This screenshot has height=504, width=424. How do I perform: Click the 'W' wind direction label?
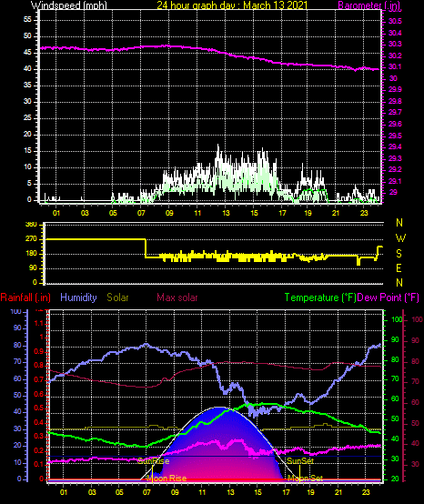pyautogui.click(x=400, y=238)
